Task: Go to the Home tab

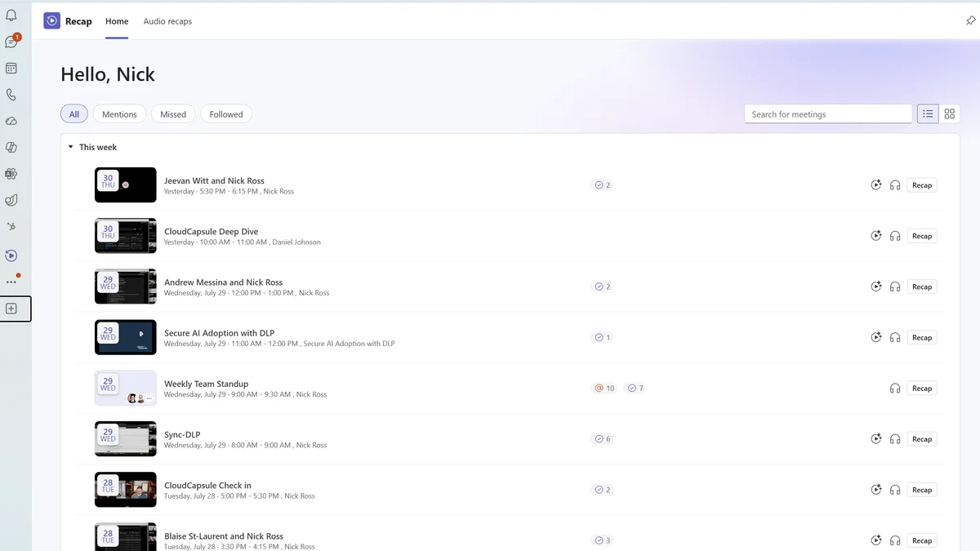Action: (x=117, y=21)
